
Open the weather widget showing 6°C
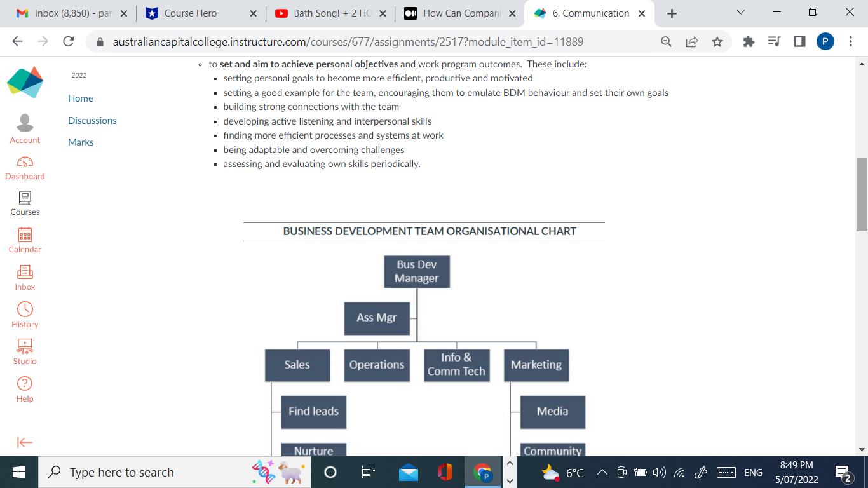tap(563, 472)
